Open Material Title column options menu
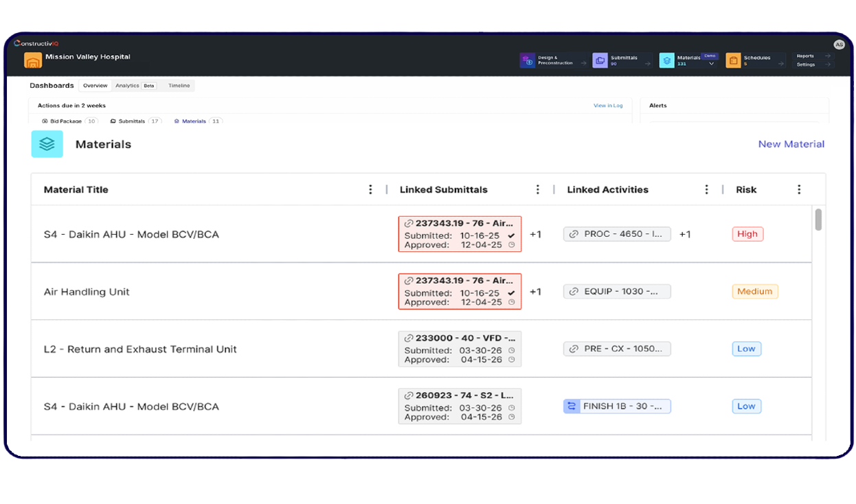This screenshot has width=856, height=504. 370,190
